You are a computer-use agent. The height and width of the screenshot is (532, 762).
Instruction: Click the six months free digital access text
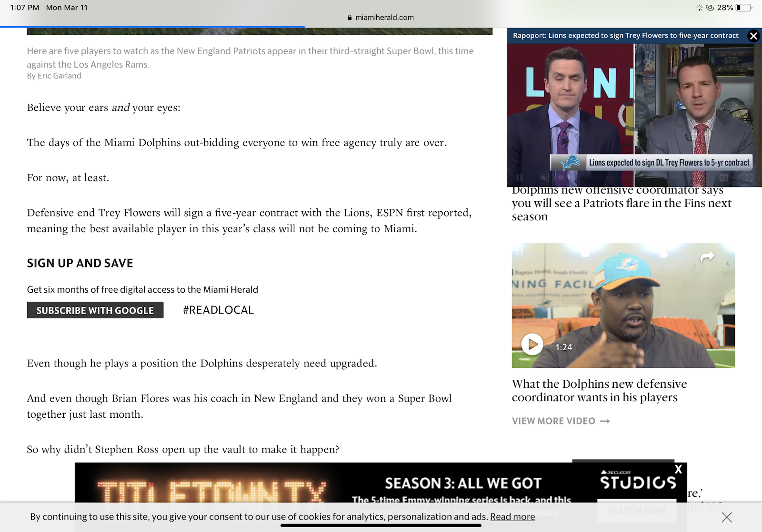tap(142, 289)
